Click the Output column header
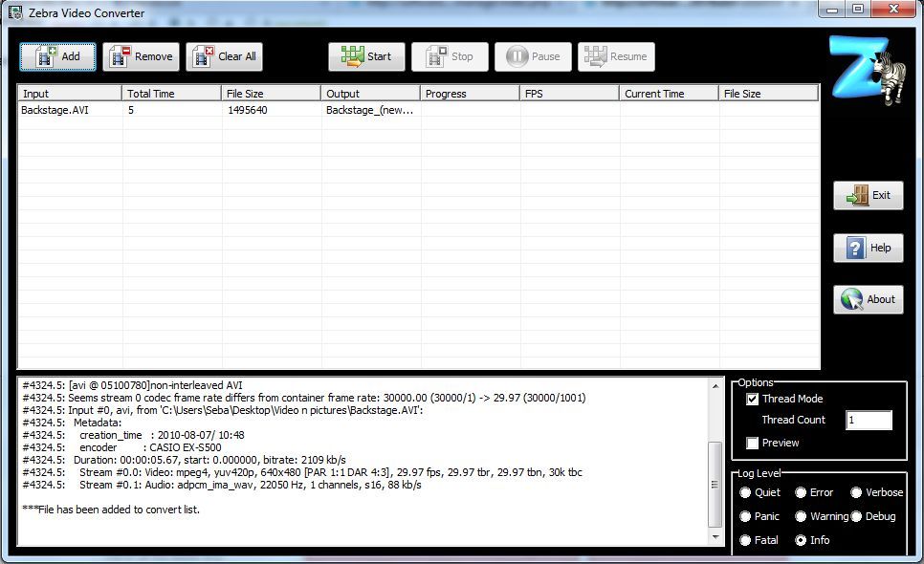 pyautogui.click(x=371, y=94)
